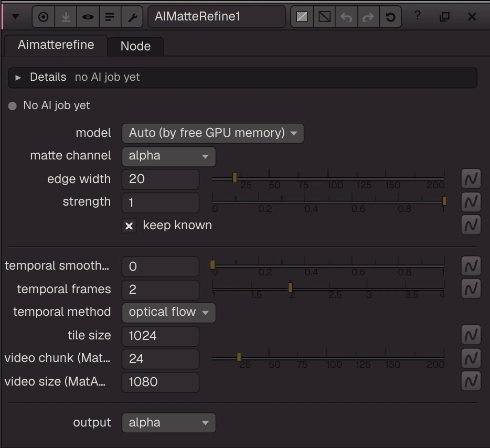Float the properties panel window

tap(444, 17)
